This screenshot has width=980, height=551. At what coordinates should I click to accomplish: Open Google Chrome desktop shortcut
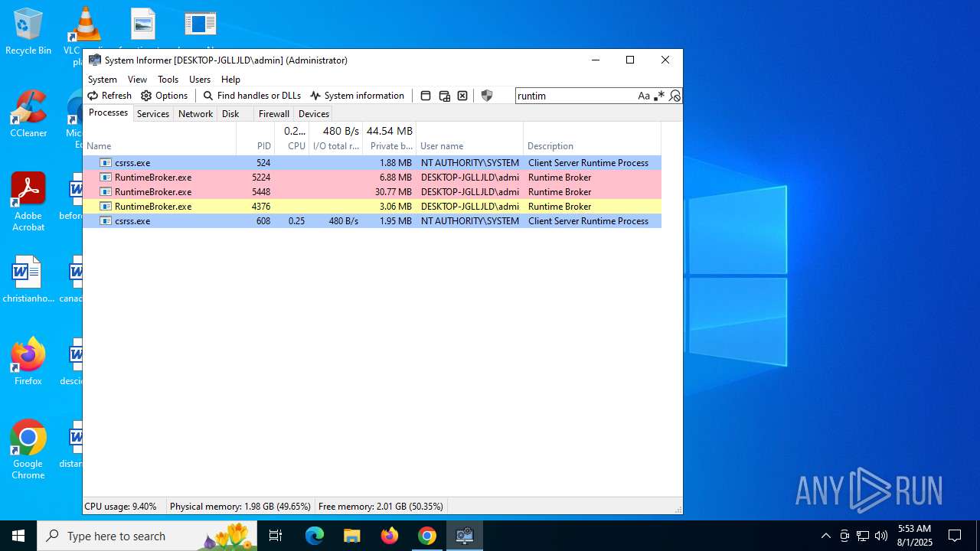click(x=28, y=450)
